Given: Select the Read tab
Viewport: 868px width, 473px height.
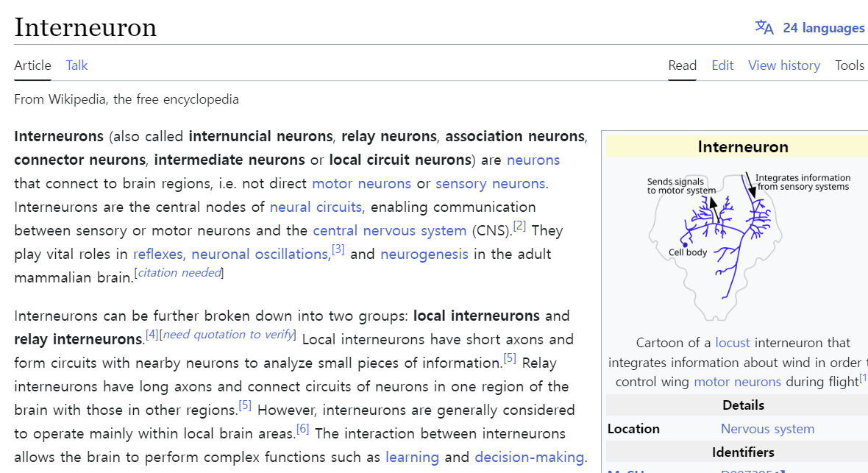Looking at the screenshot, I should pyautogui.click(x=682, y=65).
